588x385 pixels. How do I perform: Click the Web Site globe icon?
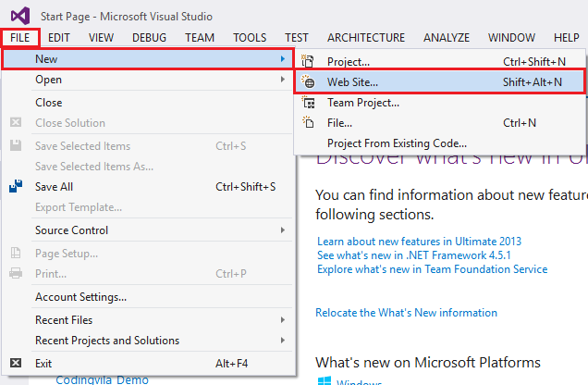pyautogui.click(x=308, y=81)
